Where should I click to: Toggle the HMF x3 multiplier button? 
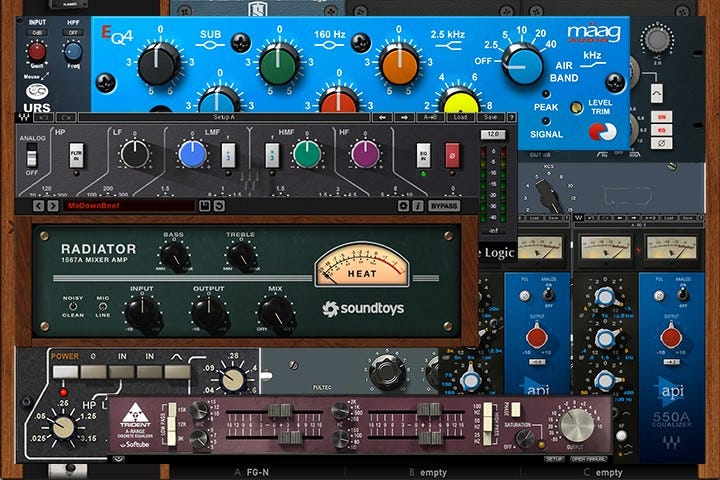(272, 155)
